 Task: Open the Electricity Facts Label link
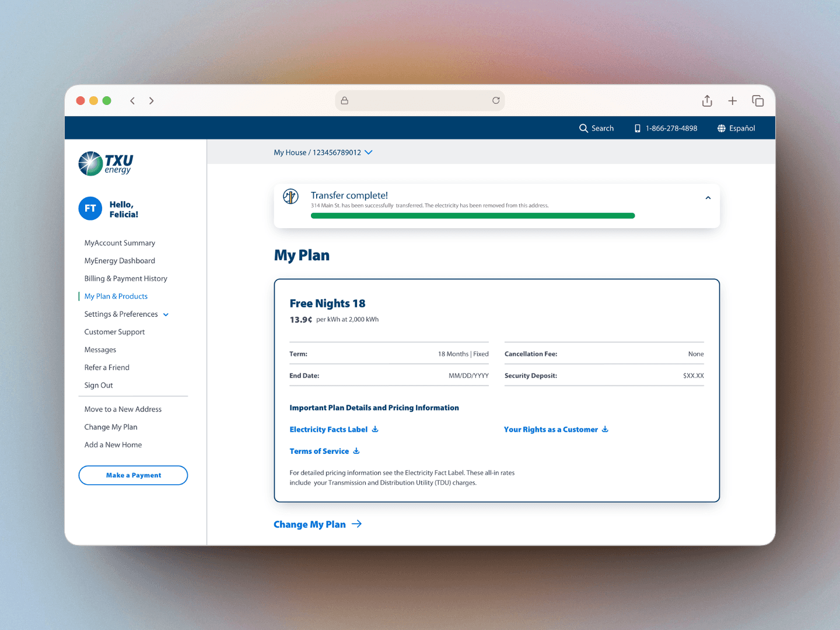tap(328, 429)
